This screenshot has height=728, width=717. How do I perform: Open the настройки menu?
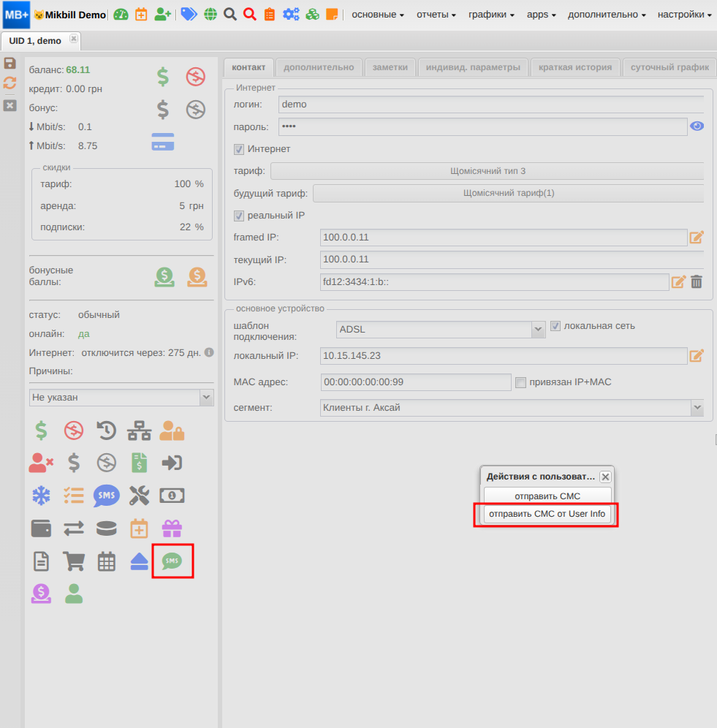point(685,15)
